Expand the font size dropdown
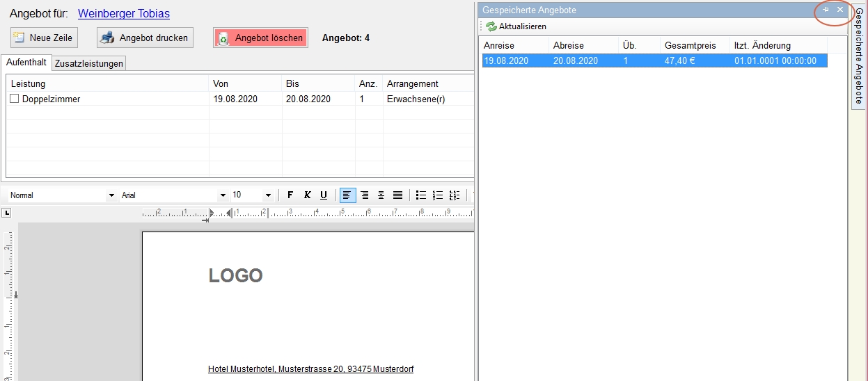 (268, 195)
